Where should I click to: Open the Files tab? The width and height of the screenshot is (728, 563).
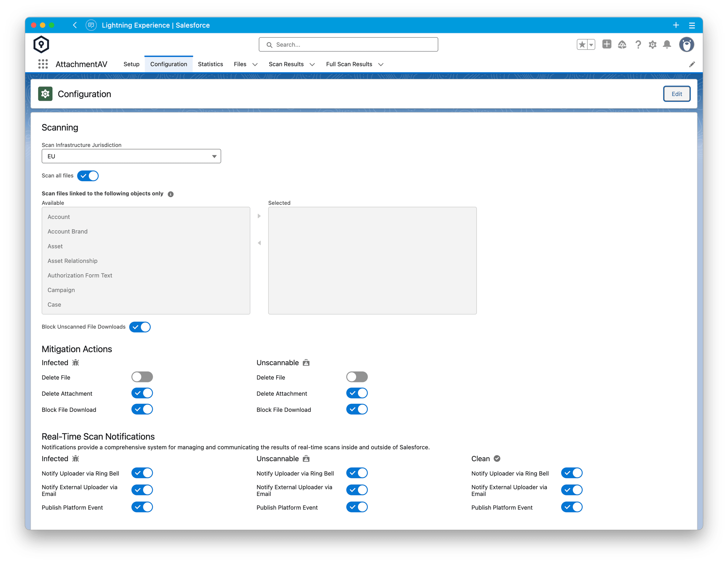click(x=240, y=64)
